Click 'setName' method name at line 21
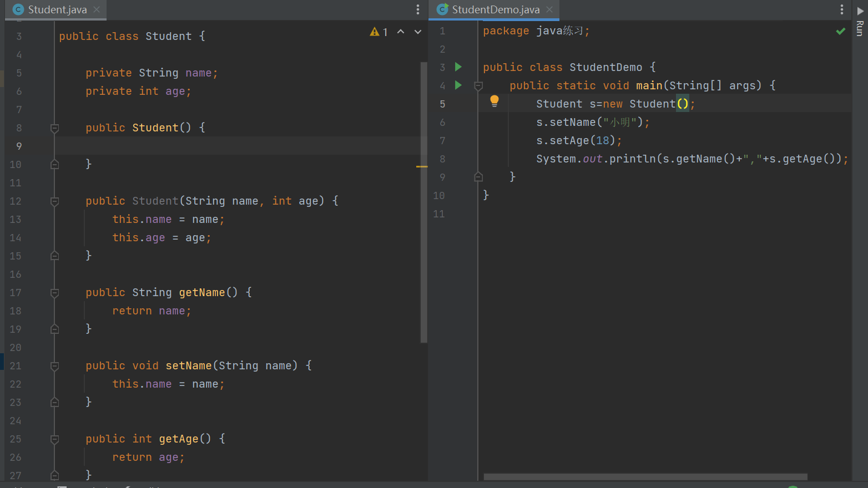This screenshot has width=868, height=488. coord(189,365)
